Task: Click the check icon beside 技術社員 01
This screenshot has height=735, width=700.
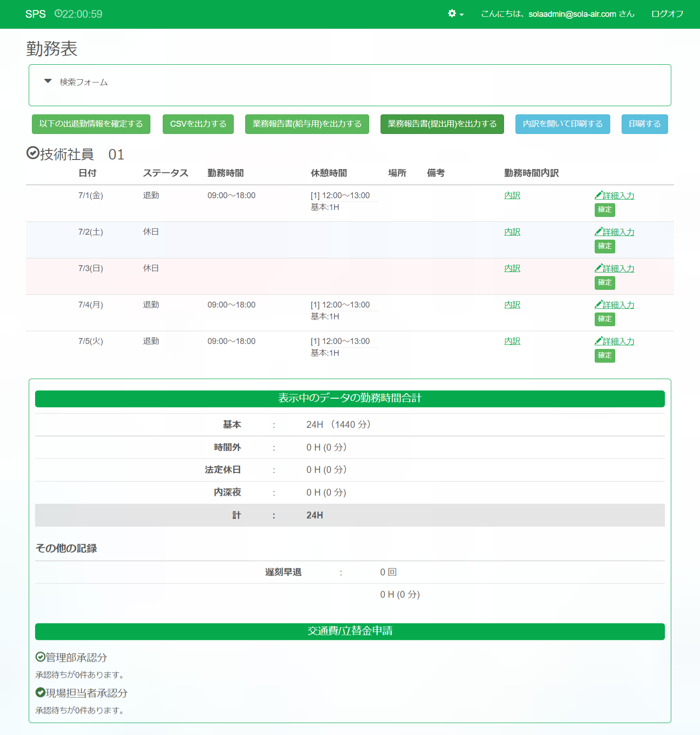Action: tap(33, 153)
